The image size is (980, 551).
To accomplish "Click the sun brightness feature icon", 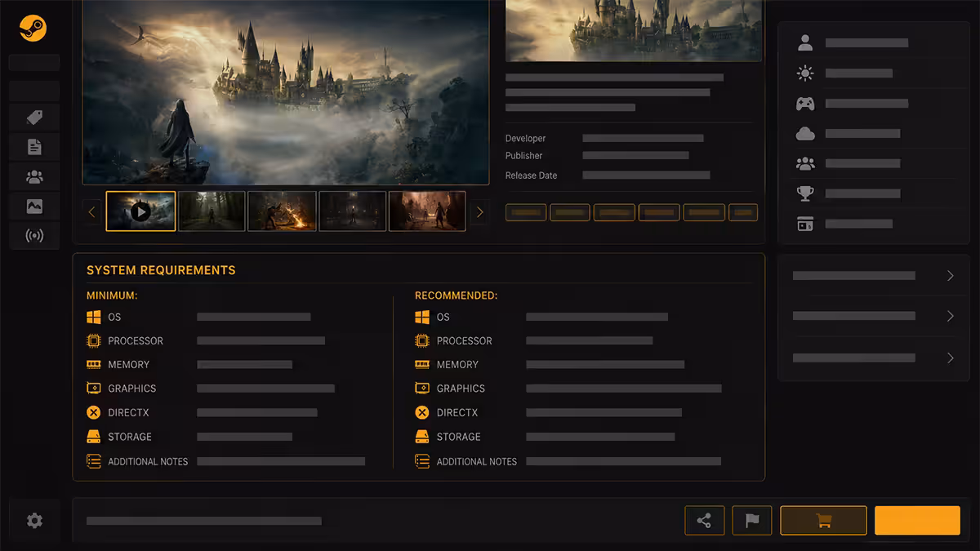I will 805,73.
